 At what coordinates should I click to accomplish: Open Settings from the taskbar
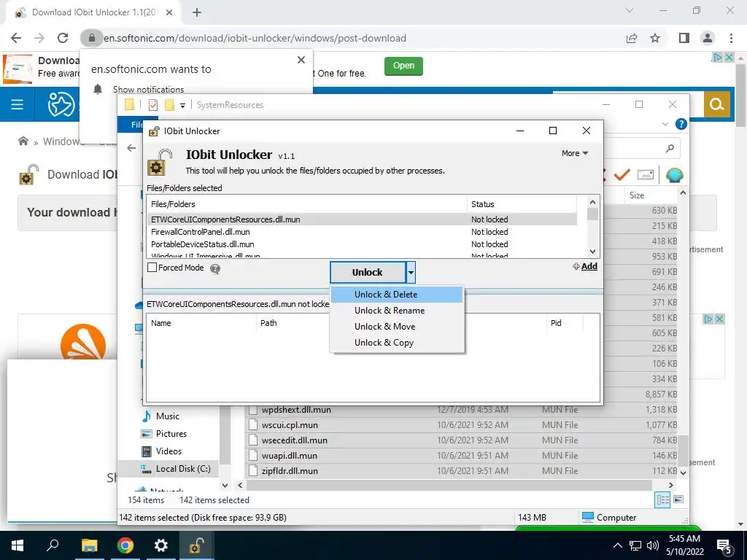161,545
